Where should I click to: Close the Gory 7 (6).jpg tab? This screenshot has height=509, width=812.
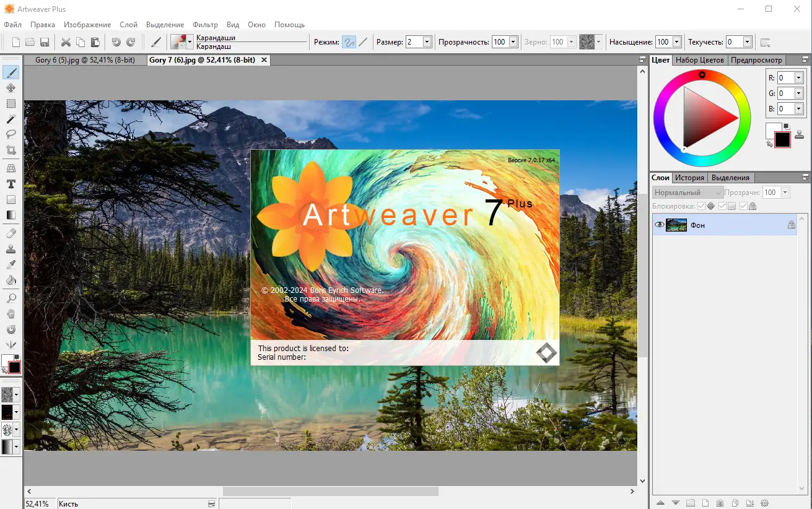click(264, 60)
